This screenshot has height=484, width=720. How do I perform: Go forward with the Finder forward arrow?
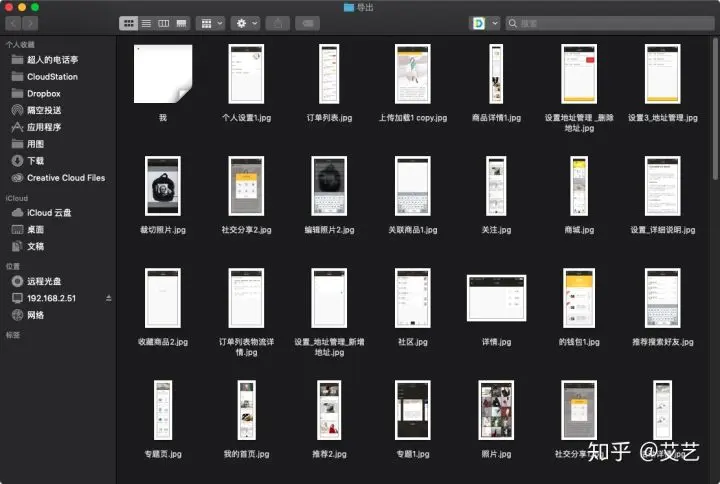click(30, 23)
